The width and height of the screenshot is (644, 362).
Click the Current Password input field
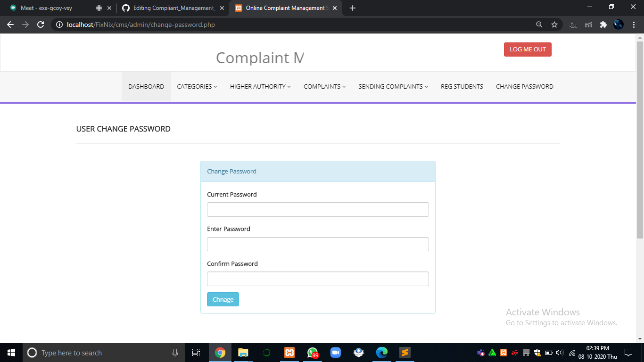[x=318, y=209]
